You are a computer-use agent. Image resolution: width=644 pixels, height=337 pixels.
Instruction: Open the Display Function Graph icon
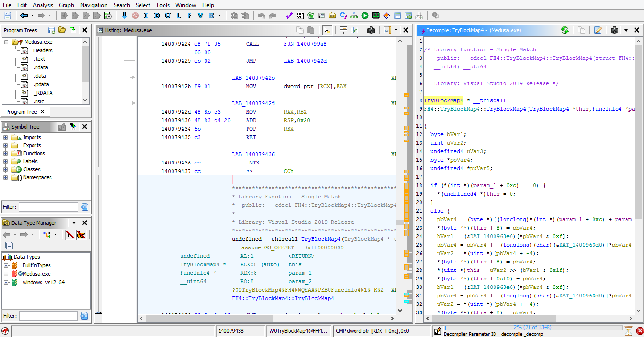354,16
